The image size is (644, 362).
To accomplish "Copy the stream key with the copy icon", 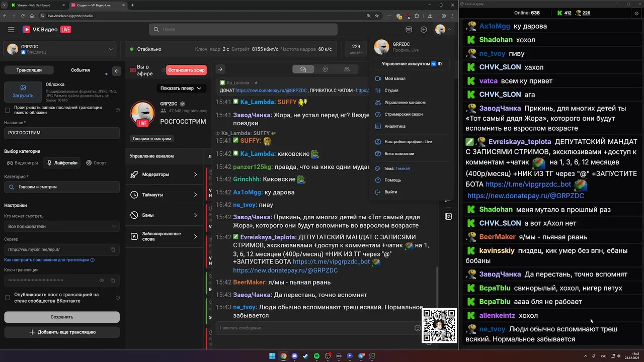I will click(113, 281).
